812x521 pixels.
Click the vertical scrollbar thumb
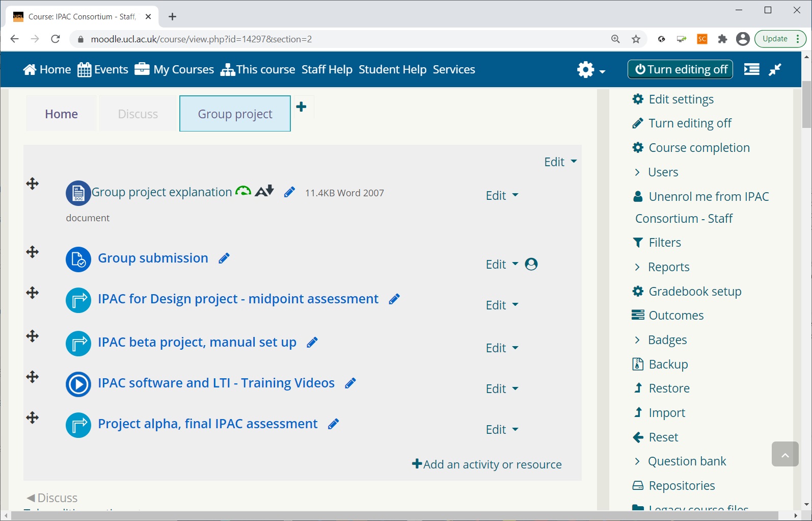(x=806, y=105)
